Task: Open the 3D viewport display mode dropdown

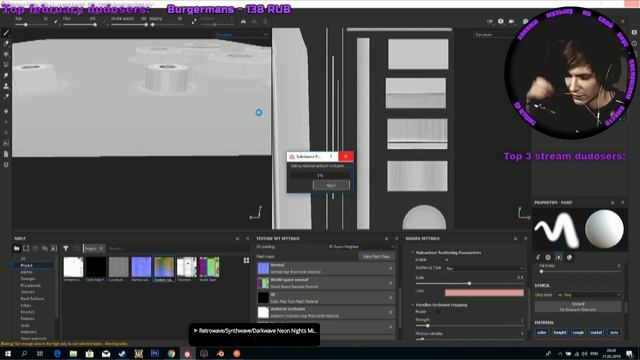Action: pos(241,35)
